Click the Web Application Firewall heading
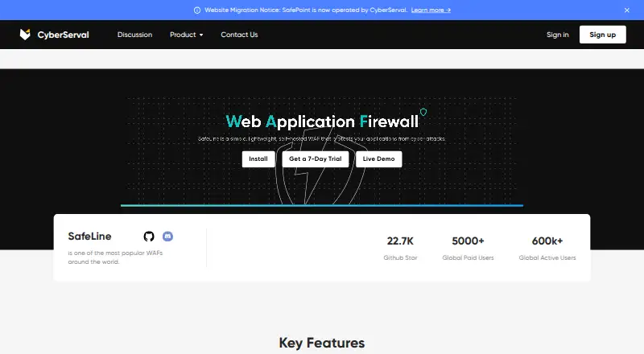The height and width of the screenshot is (354, 644). 322,121
